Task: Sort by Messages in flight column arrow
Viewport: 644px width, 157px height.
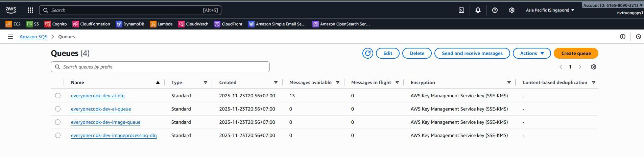Action: (397, 82)
